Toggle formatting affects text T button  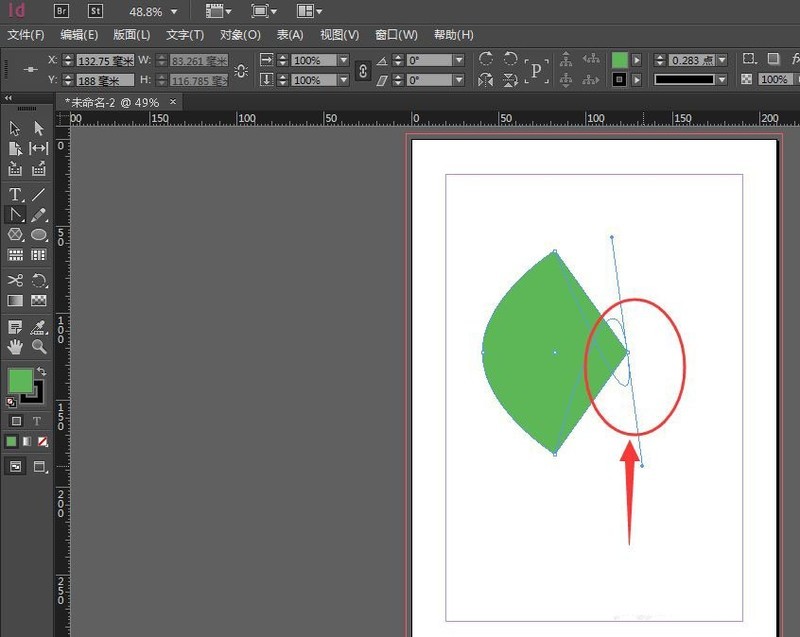point(37,421)
